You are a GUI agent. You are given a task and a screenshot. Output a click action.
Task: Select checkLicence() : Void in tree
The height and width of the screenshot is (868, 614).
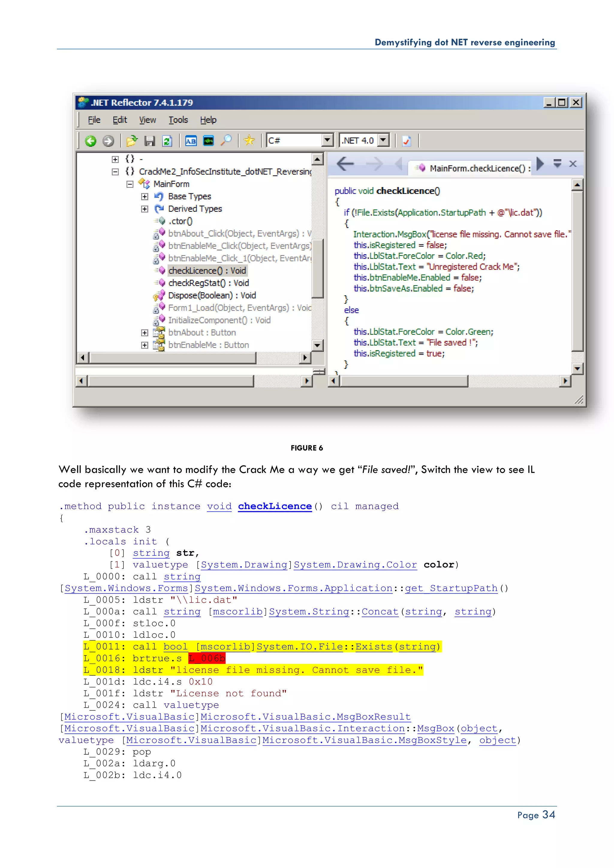pos(207,271)
